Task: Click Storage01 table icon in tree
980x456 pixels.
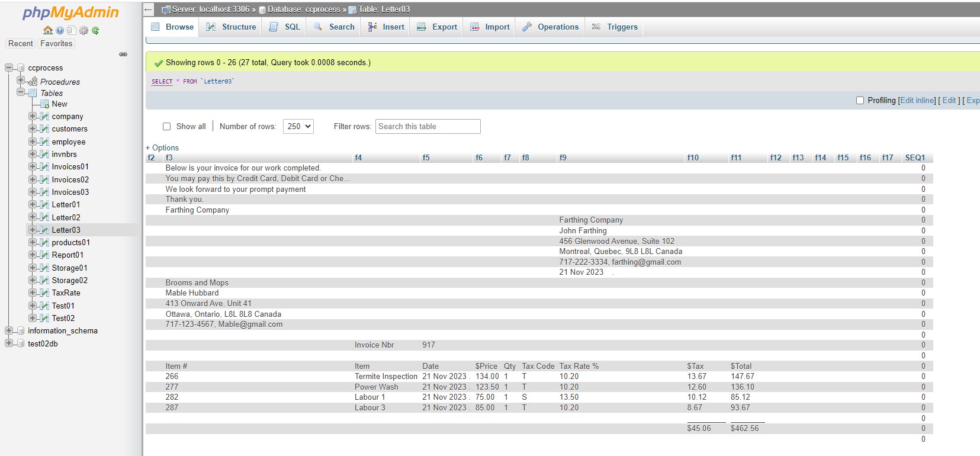Action: click(44, 268)
